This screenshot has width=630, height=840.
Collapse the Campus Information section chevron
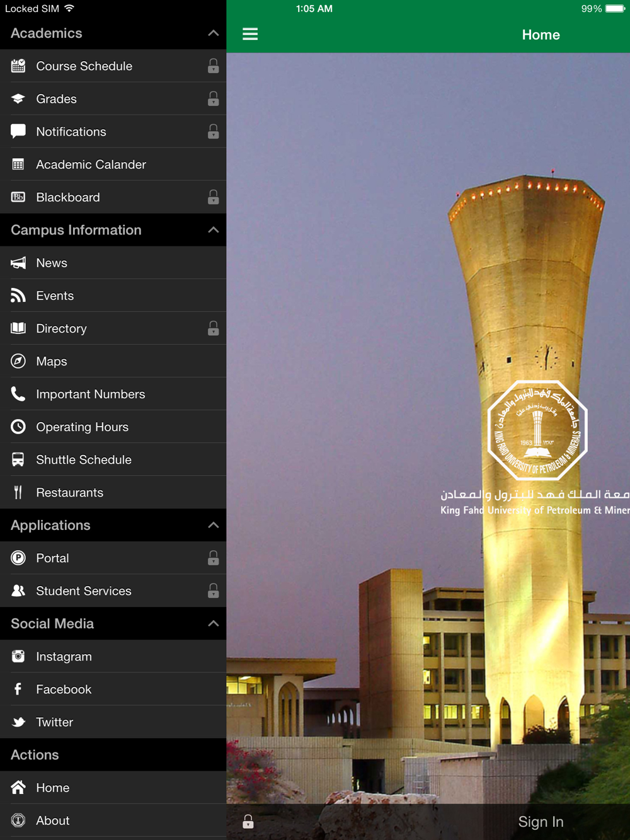(x=214, y=230)
